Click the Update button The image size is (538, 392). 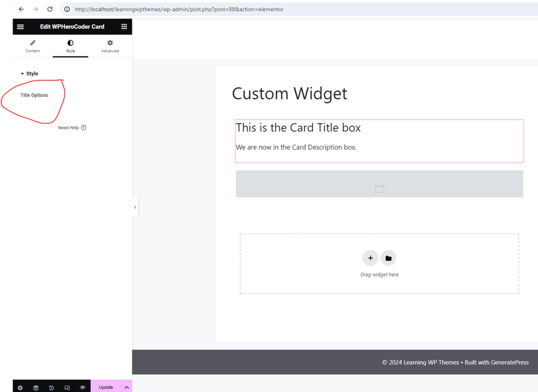click(106, 386)
